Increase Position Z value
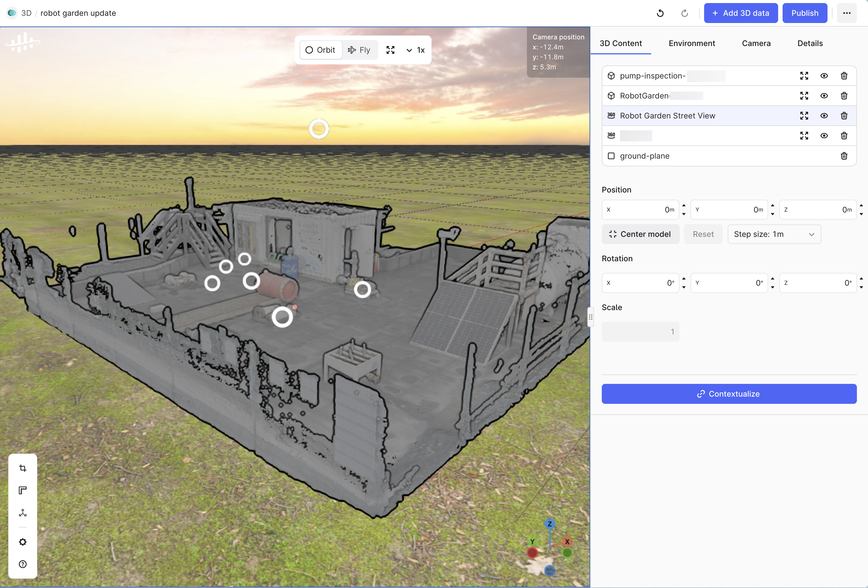 point(861,206)
